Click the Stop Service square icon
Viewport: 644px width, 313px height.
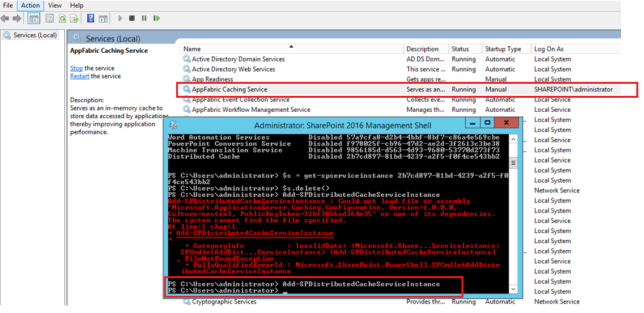[x=132, y=18]
